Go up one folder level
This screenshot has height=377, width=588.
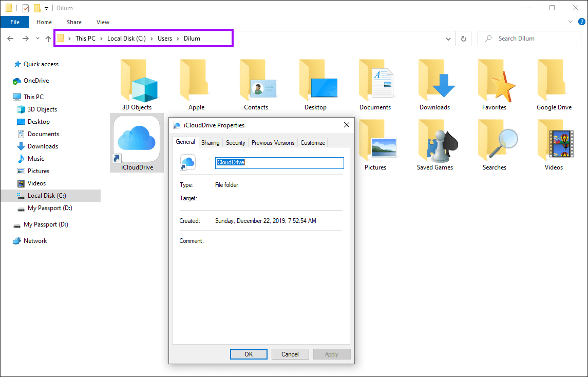click(x=48, y=38)
